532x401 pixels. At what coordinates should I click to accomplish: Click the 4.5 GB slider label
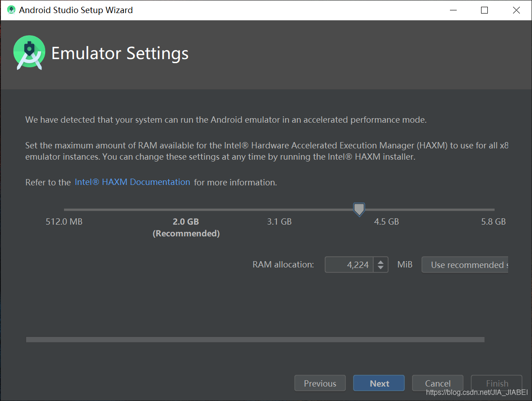386,222
